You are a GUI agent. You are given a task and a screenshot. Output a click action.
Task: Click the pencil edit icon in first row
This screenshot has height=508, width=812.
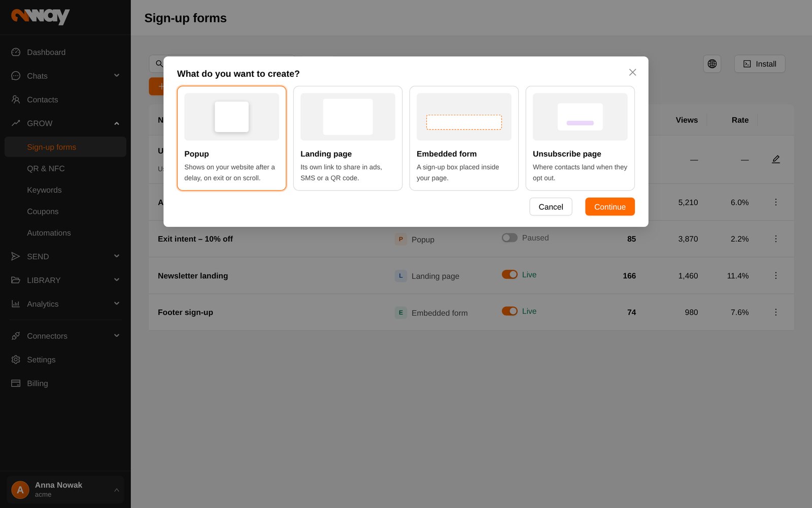tap(775, 160)
